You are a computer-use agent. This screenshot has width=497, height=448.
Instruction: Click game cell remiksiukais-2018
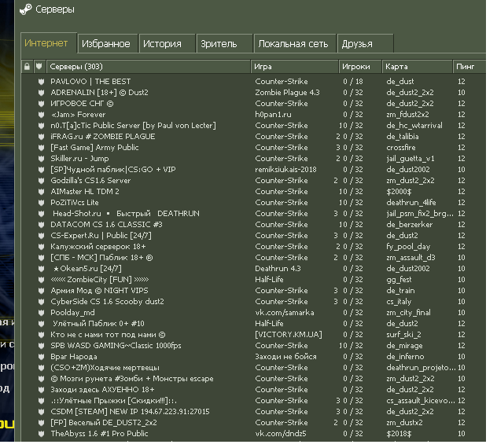pos(285,170)
